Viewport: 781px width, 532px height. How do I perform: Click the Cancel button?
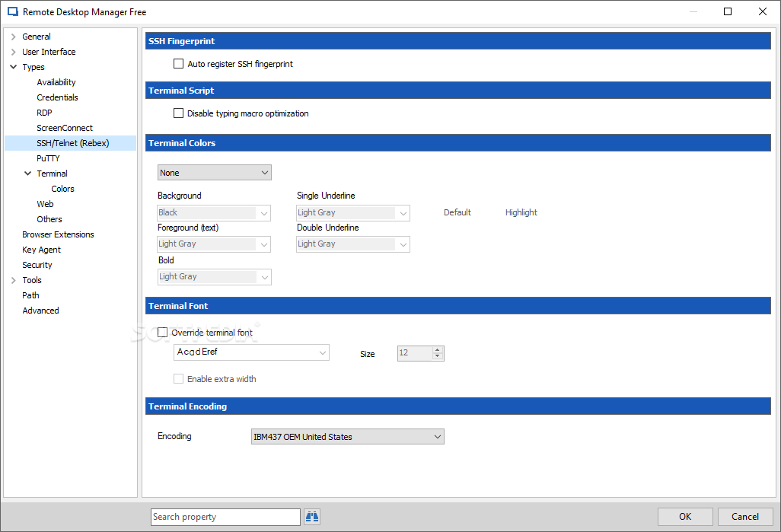coord(745,517)
